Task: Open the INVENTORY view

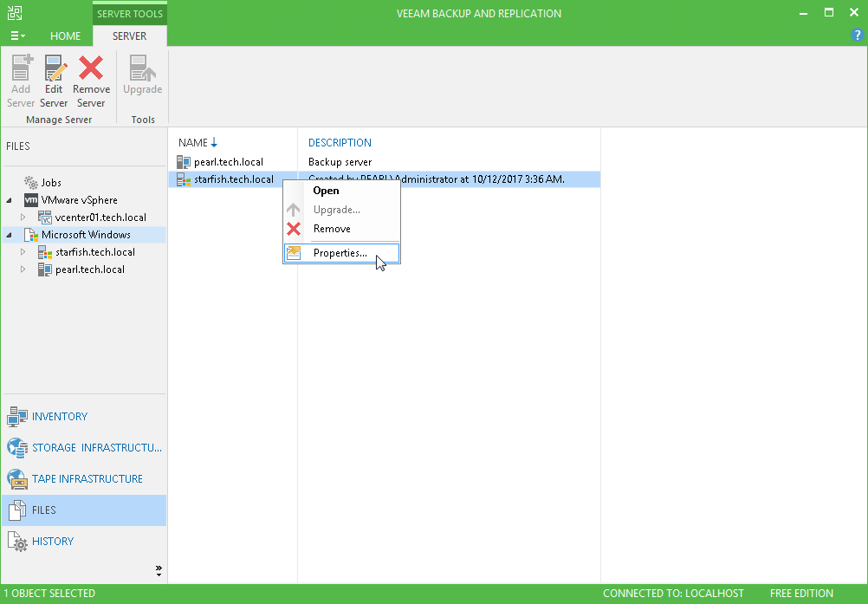Action: 84,416
